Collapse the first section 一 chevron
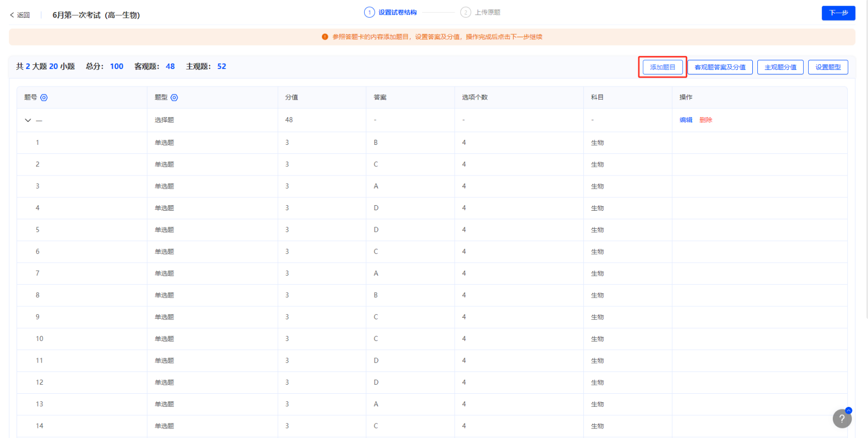The width and height of the screenshot is (868, 438). click(28, 120)
